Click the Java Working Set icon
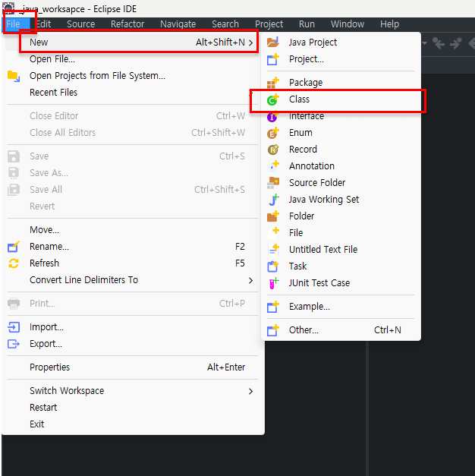Image resolution: width=475 pixels, height=476 pixels. click(273, 200)
